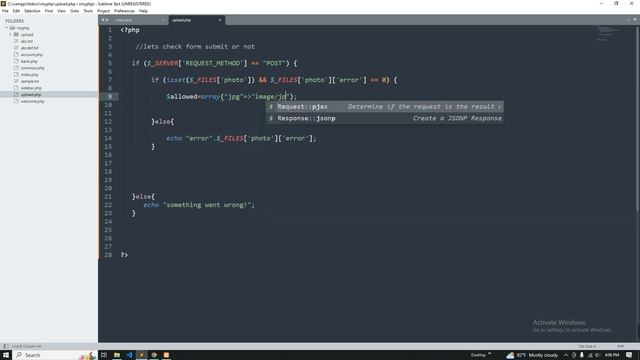Click the vertical editor scrollbar
The image size is (640, 360).
click(x=637, y=118)
